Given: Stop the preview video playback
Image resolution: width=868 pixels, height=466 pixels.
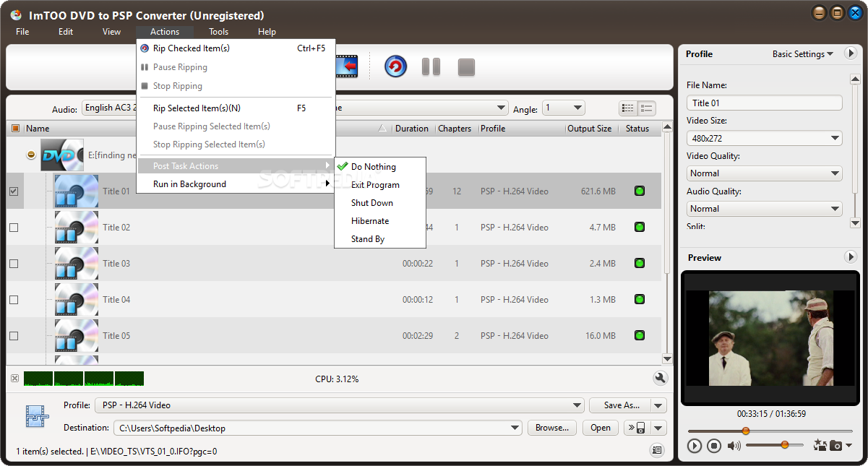Looking at the screenshot, I should tap(714, 446).
